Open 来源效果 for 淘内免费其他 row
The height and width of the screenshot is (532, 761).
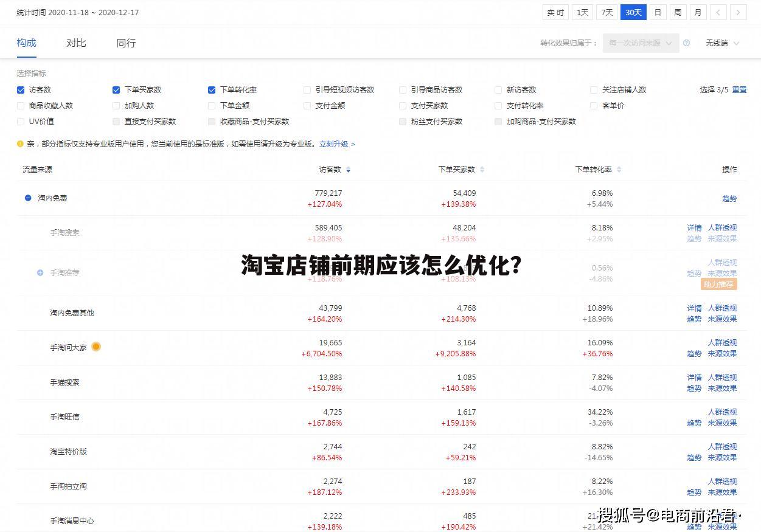[x=722, y=319]
